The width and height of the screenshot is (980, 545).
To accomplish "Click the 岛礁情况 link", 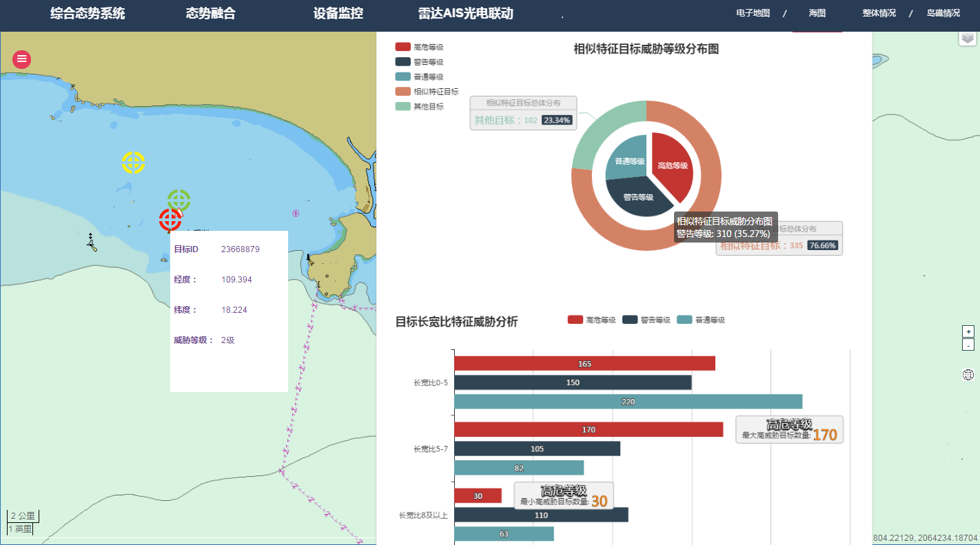I will point(943,13).
